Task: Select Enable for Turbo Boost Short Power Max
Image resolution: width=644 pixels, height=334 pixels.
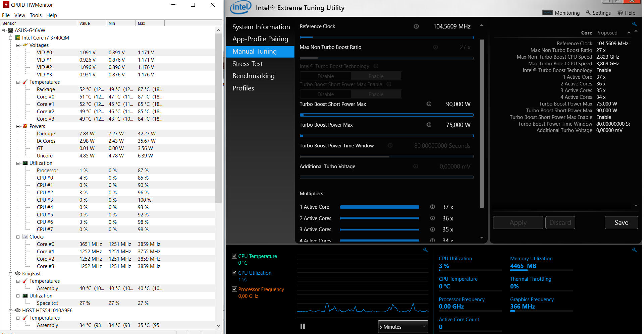Action: (376, 94)
